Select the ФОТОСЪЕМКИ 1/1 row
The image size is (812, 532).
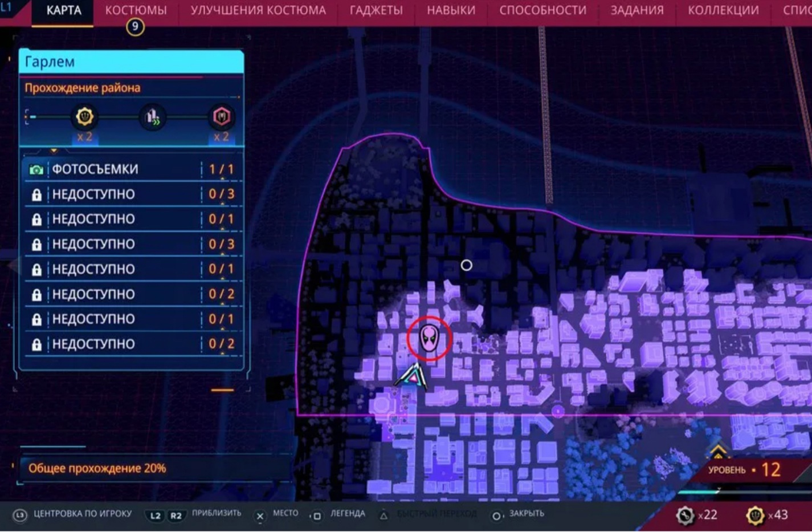click(x=132, y=169)
